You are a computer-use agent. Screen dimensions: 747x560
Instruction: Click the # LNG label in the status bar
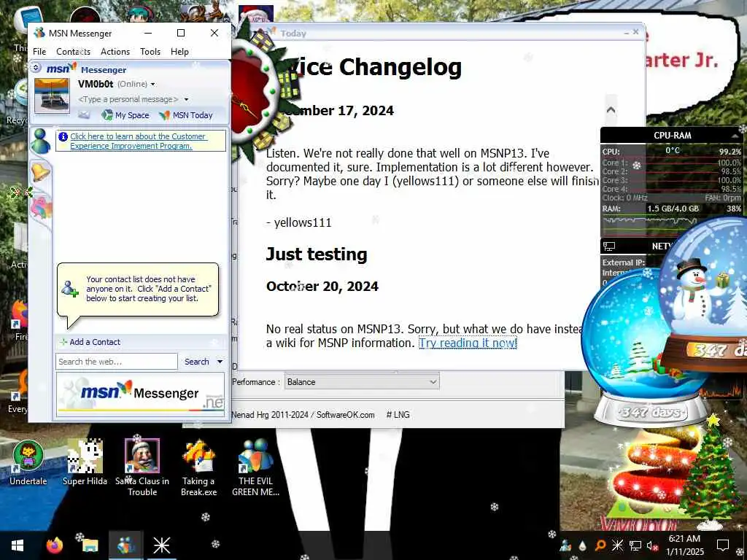398,415
